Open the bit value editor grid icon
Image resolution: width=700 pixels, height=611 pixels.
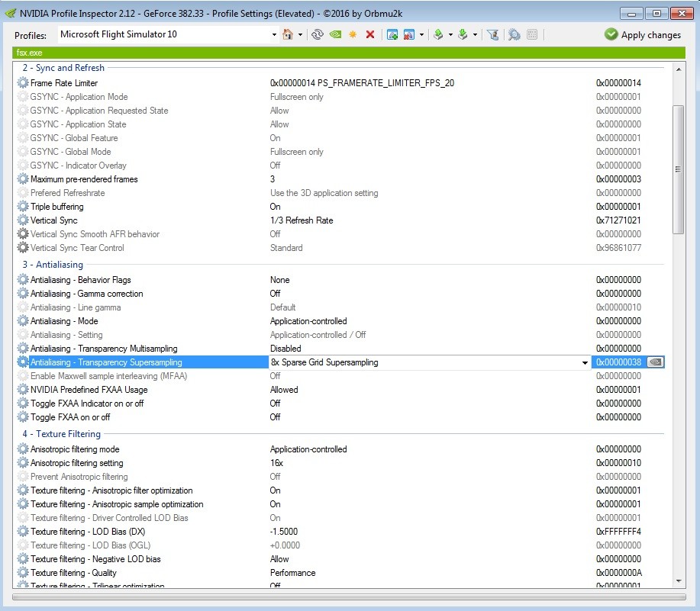coord(532,34)
